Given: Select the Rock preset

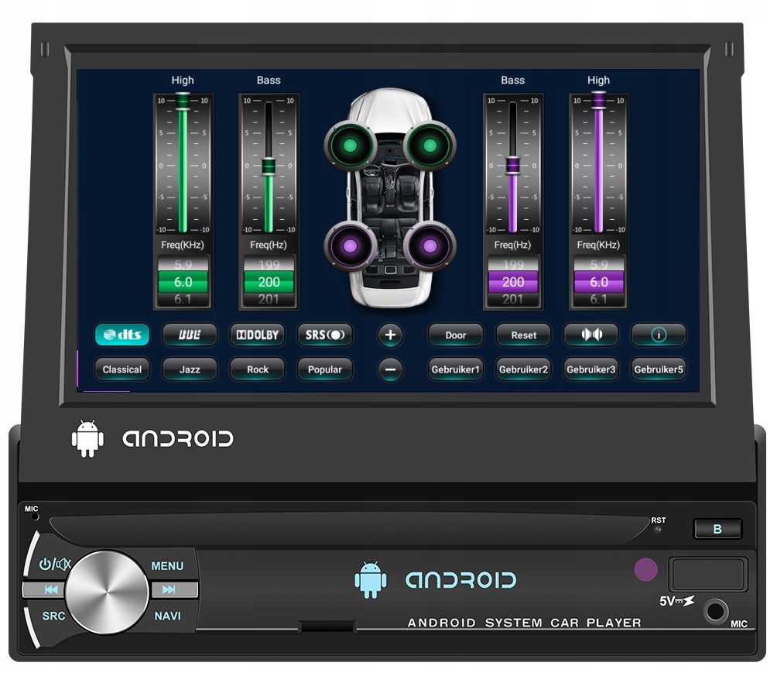Looking at the screenshot, I should [257, 369].
